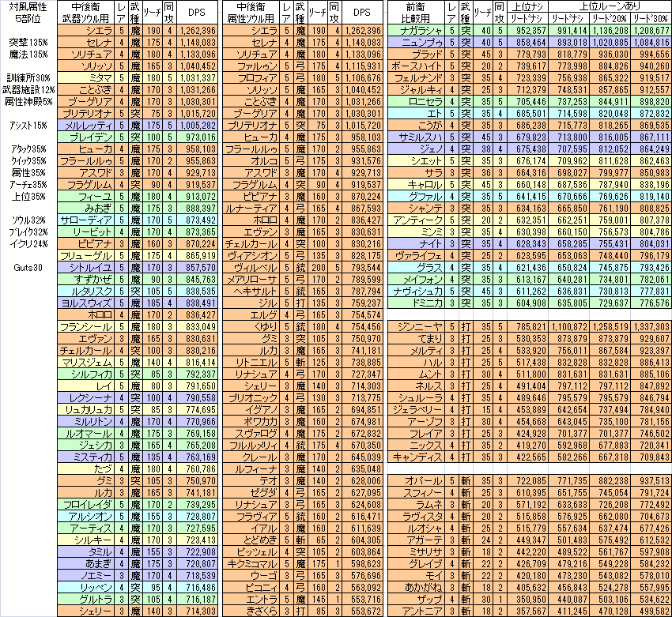This screenshot has width=672, height=617.
Task: Select the フロフィア name cell
Action: pos(251,78)
